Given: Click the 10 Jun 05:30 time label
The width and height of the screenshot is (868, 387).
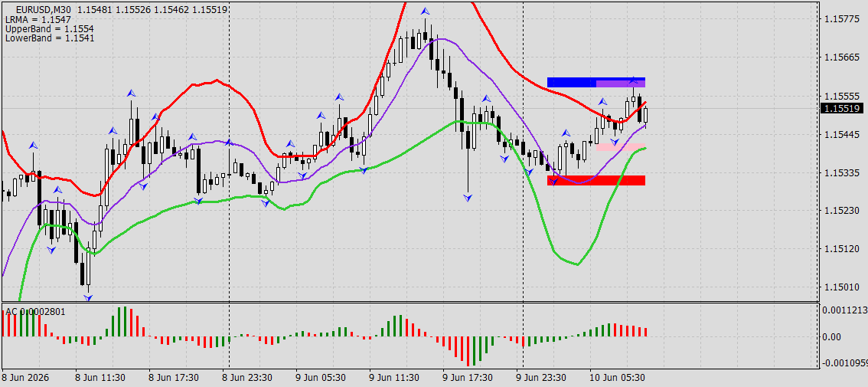Looking at the screenshot, I should (617, 378).
